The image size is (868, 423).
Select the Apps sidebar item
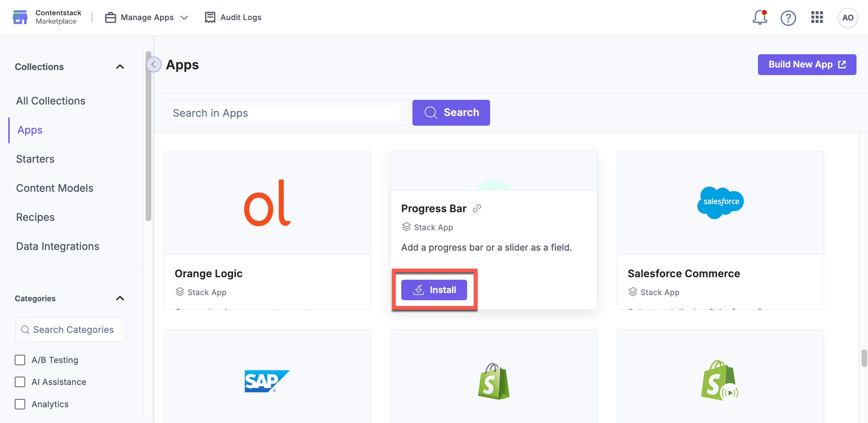pos(30,130)
